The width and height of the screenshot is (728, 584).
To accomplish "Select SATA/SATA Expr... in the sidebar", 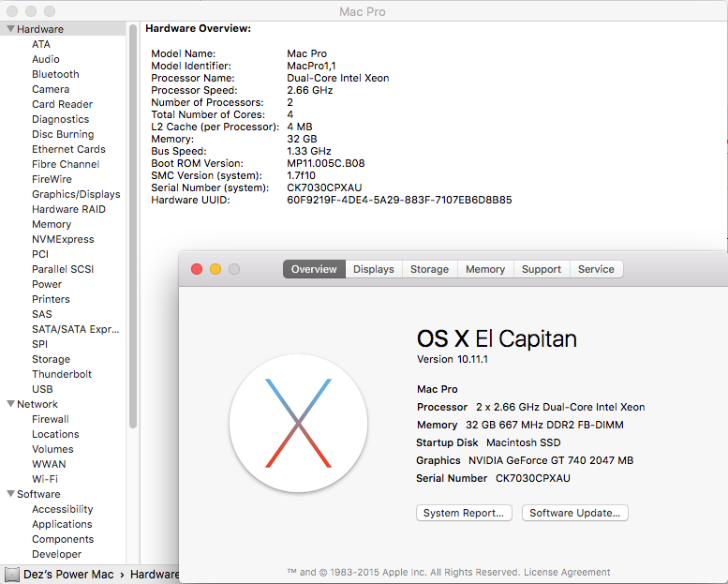I will (75, 329).
